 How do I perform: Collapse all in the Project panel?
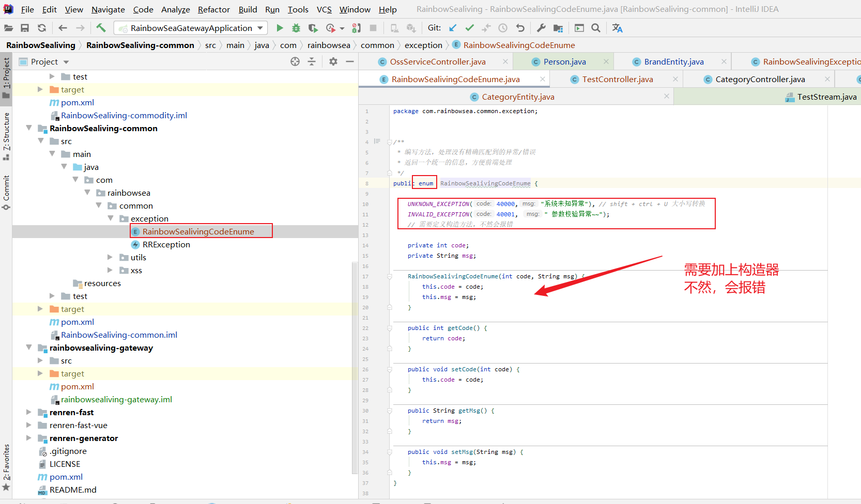tap(312, 61)
